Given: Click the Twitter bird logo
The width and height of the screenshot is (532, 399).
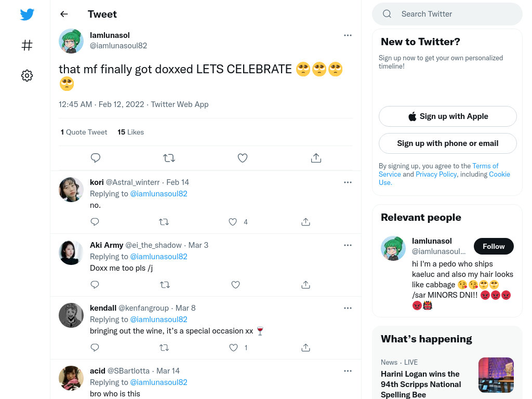Looking at the screenshot, I should pyautogui.click(x=27, y=14).
